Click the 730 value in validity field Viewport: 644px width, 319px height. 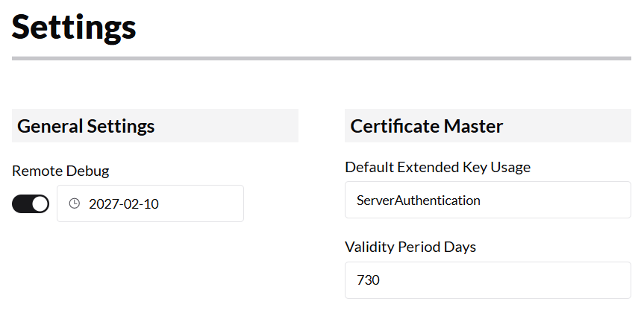pyautogui.click(x=369, y=279)
